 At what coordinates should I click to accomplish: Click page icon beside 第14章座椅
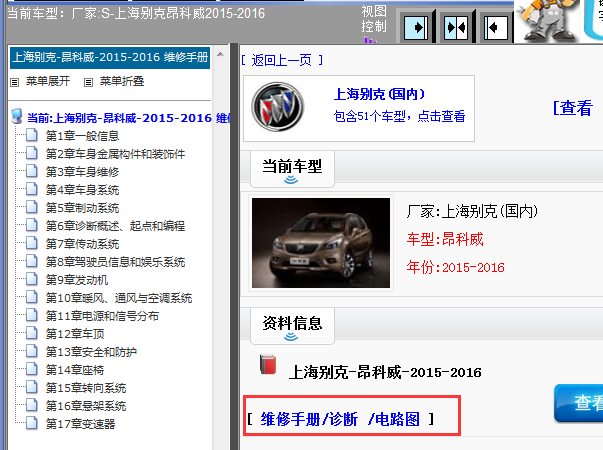tap(32, 369)
